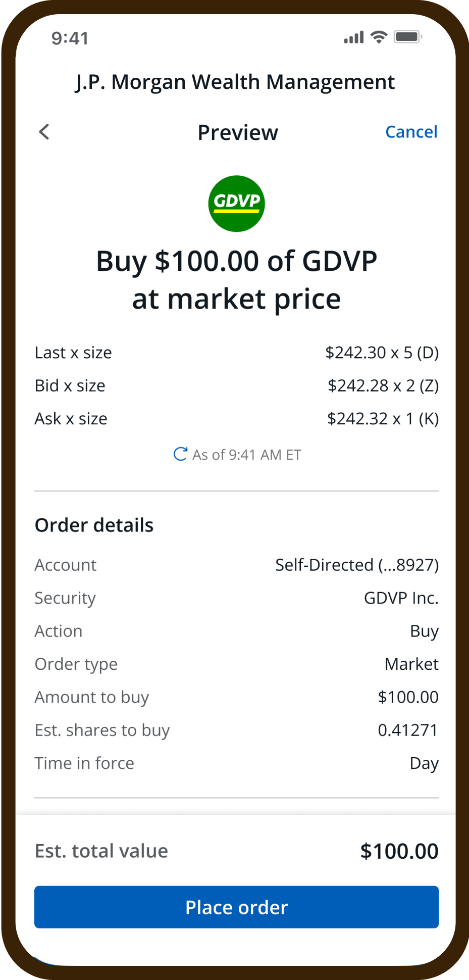Click the refresh quote icon
The width and height of the screenshot is (469, 980).
click(x=180, y=454)
